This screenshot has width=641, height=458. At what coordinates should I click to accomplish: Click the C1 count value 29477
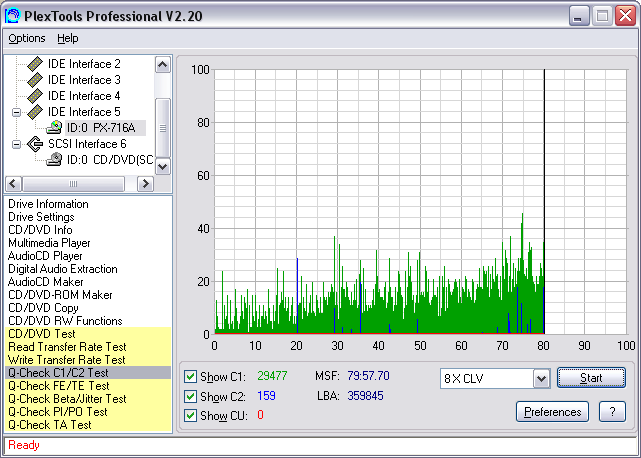click(x=272, y=376)
